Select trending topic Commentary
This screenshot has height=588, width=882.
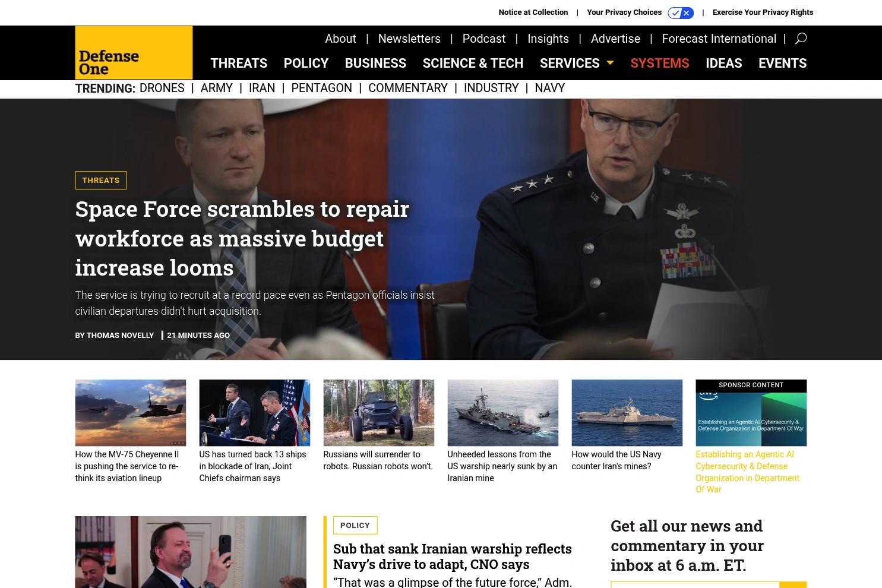407,88
